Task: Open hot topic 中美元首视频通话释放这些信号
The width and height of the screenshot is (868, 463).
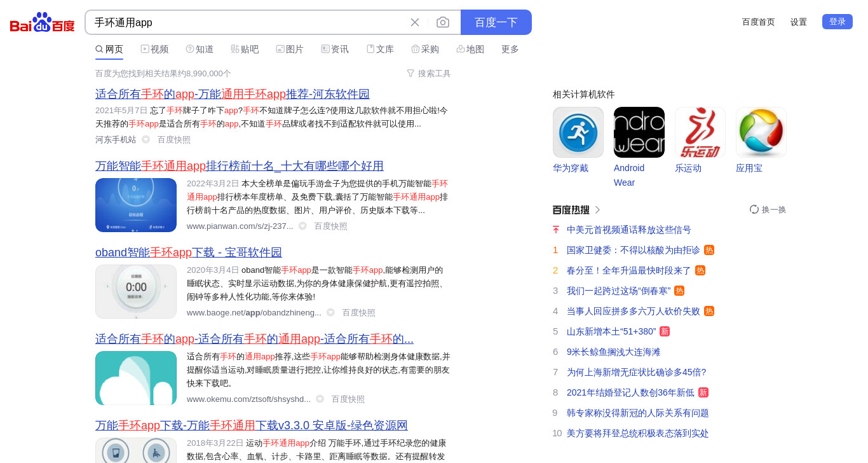Action: [x=629, y=230]
